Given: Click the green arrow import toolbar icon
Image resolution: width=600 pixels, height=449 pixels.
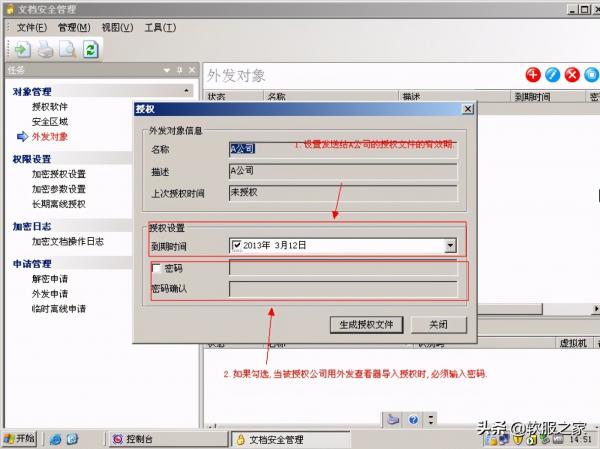Looking at the screenshot, I should click(22, 49).
